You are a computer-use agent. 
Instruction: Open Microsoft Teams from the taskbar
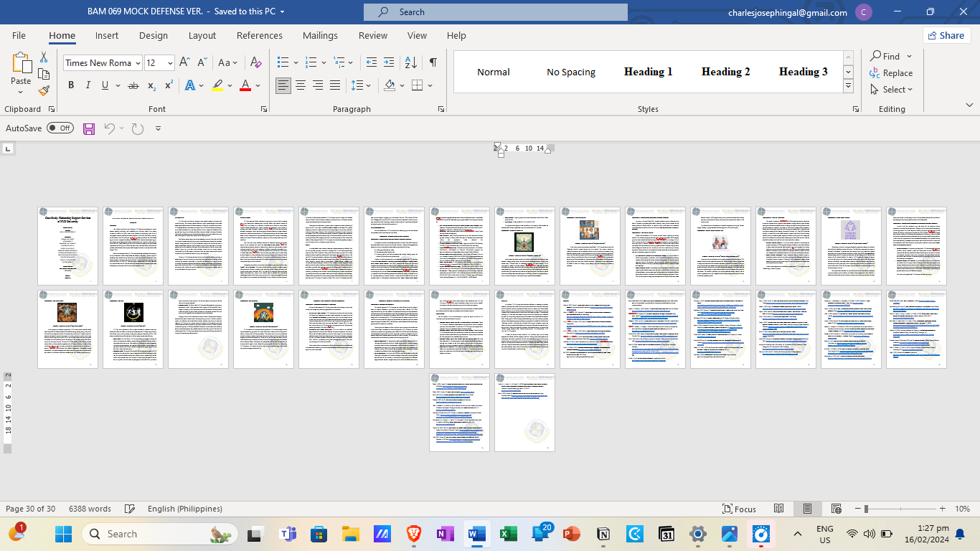click(x=288, y=534)
